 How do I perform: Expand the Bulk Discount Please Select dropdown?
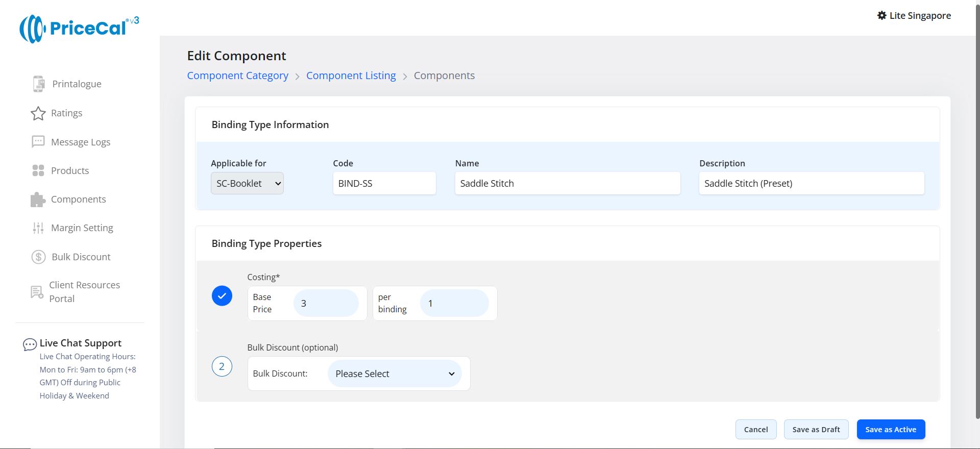coord(394,374)
